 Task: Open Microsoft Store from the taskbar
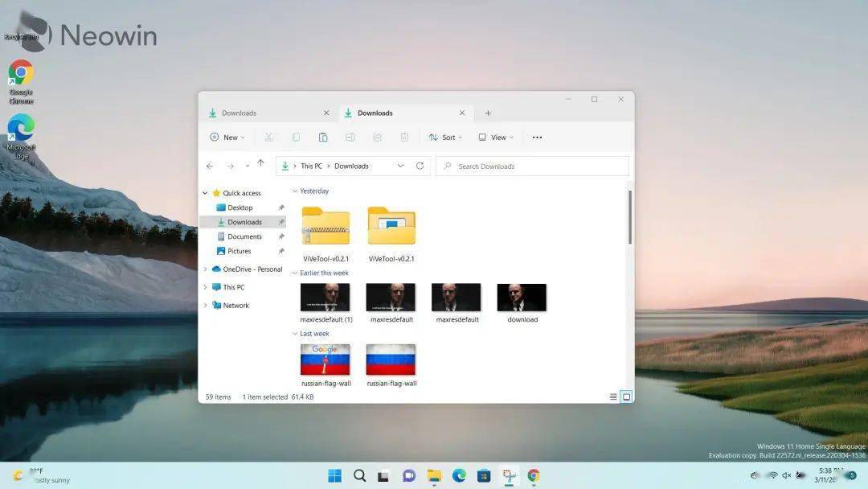(x=484, y=475)
